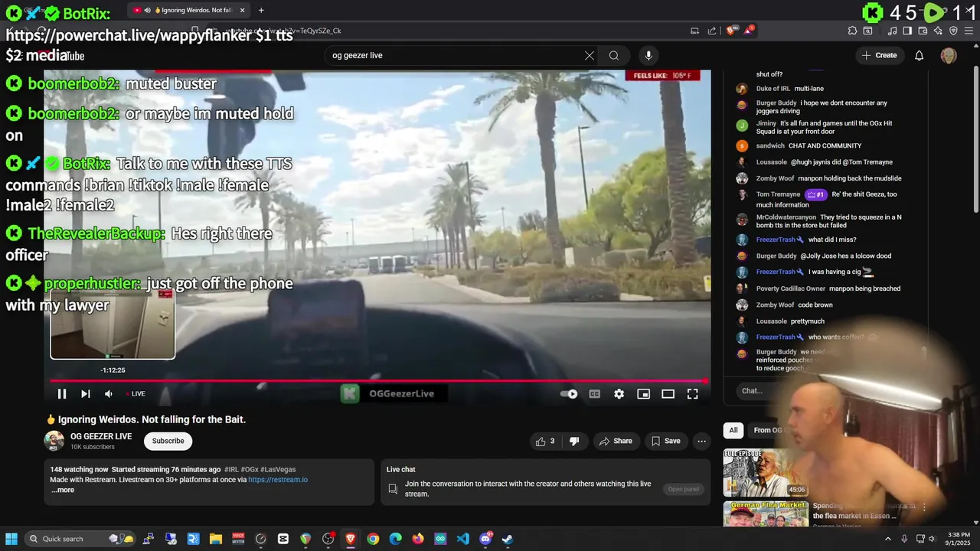Screen dimensions: 980x551
Task: Open a new browser tab
Action: [261, 10]
